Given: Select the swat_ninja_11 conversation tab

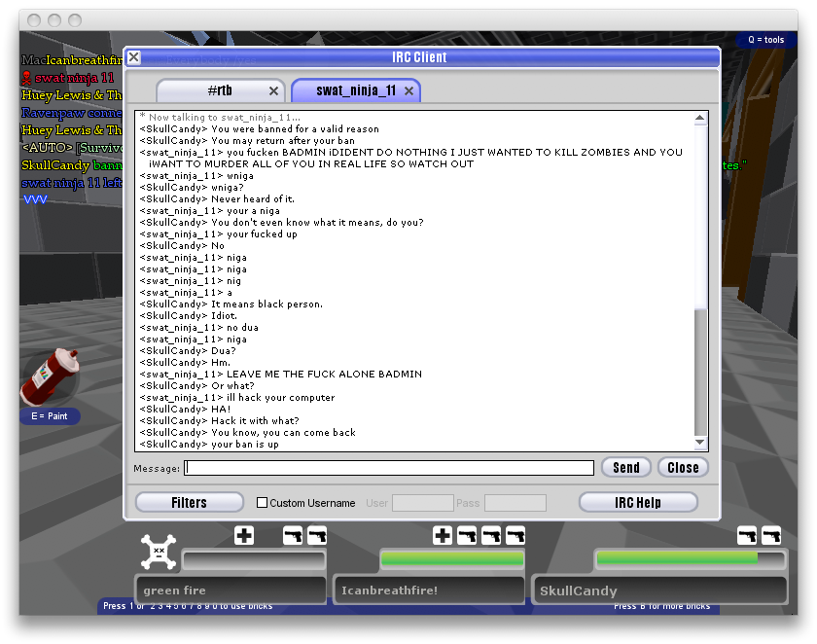Looking at the screenshot, I should (x=355, y=91).
